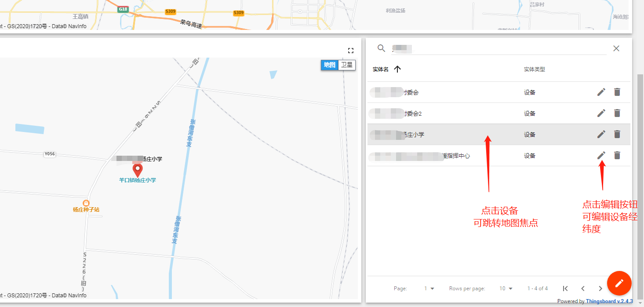Go to the next page
Image resolution: width=644 pixels, height=307 pixels.
[600, 289]
